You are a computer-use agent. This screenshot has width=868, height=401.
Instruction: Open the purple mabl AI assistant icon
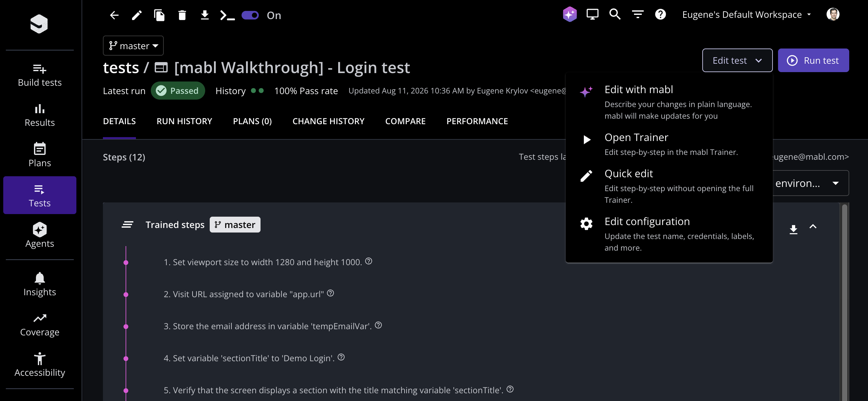point(570,14)
